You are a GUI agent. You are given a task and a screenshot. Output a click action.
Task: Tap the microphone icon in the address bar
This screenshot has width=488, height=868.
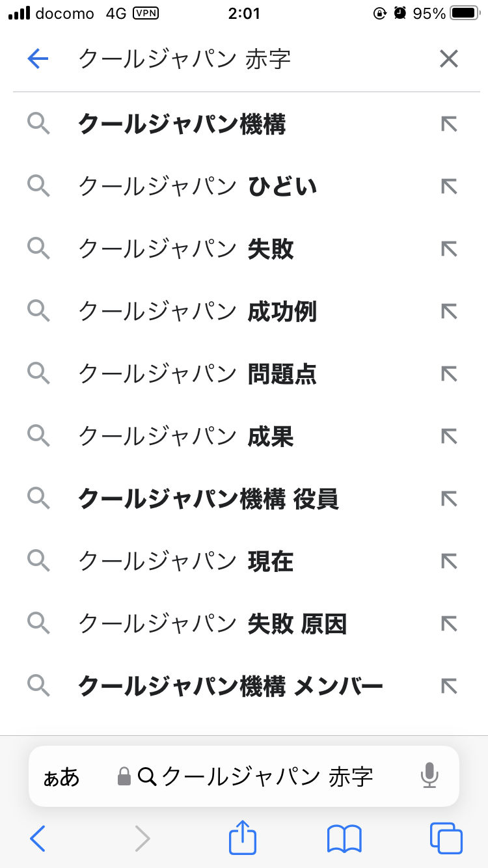(x=429, y=776)
